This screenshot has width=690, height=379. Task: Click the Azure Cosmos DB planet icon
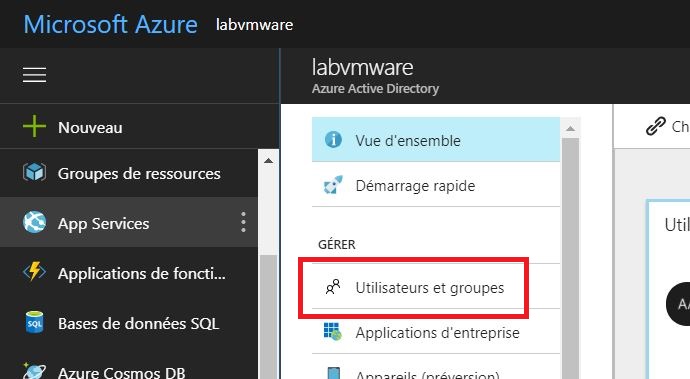click(34, 371)
